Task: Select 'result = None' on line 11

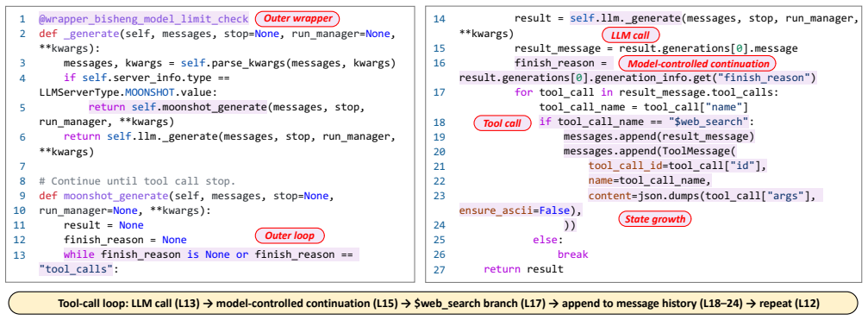Action: tap(103, 225)
